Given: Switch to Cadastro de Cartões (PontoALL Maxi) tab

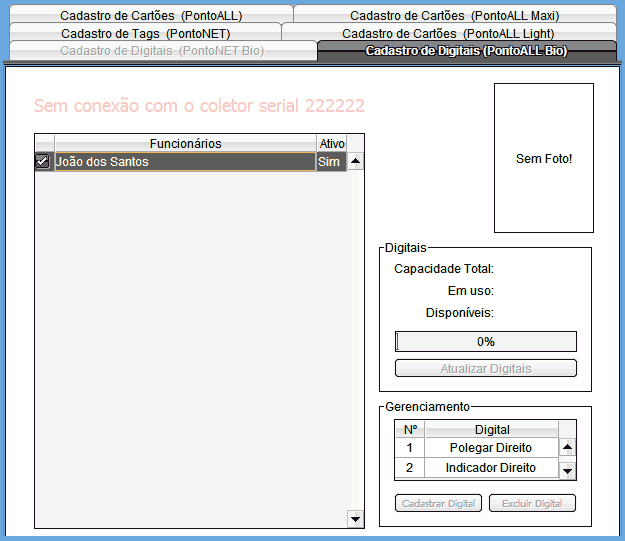Looking at the screenshot, I should (x=454, y=16).
